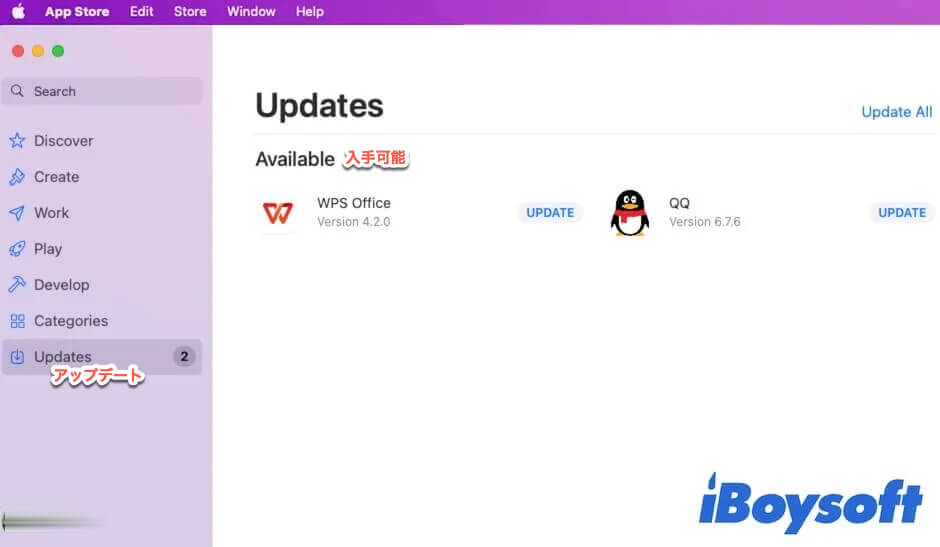Open the QQ penguin app icon
This screenshot has width=940, height=547.
629,213
